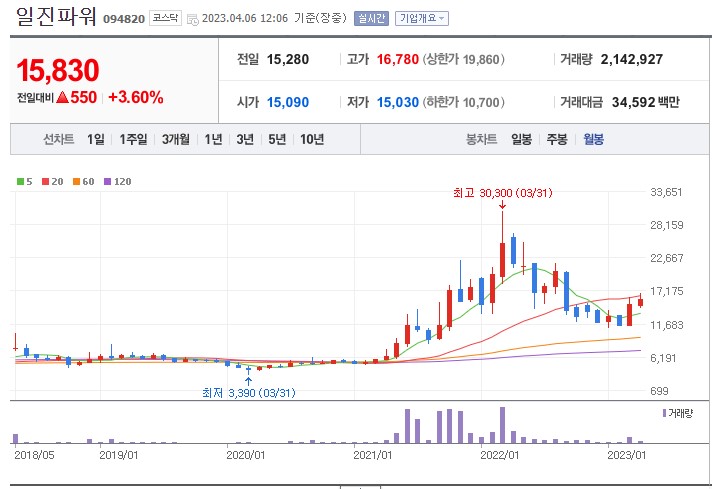Click the current price 15,830
Screen dimensions: 712x489
tap(58, 71)
